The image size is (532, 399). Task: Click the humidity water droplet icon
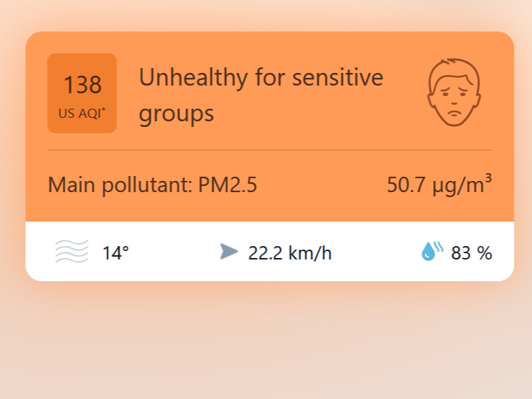[432, 251]
